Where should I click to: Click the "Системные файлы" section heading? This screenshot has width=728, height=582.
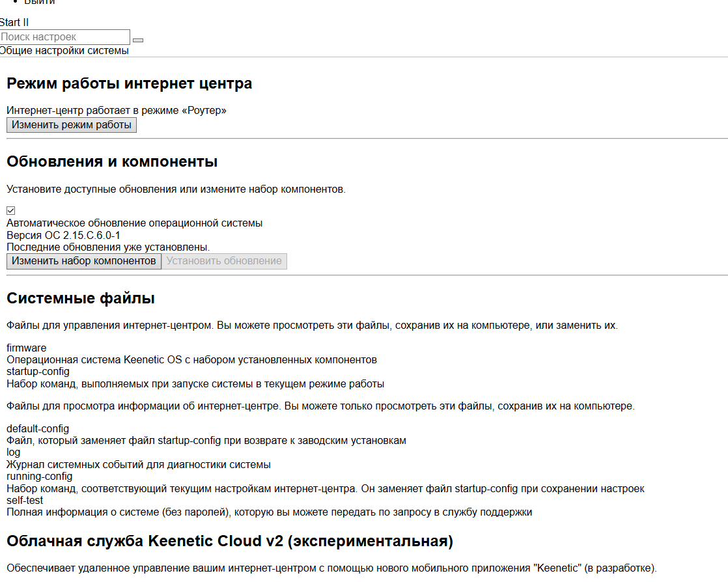click(81, 299)
